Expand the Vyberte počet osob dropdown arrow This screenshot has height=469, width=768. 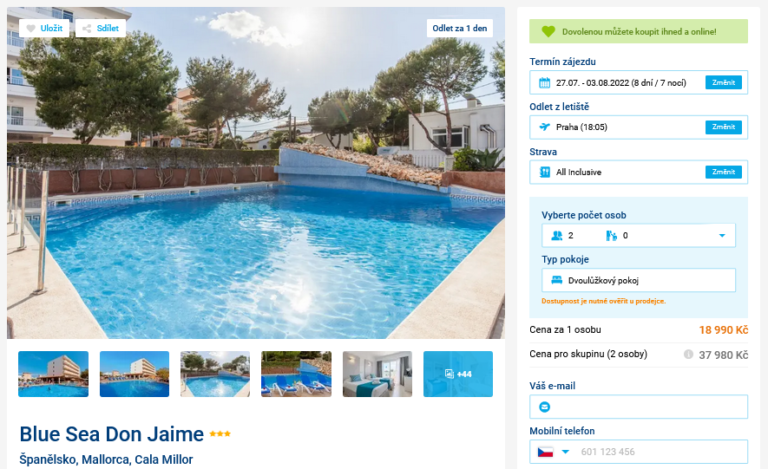pyautogui.click(x=721, y=235)
